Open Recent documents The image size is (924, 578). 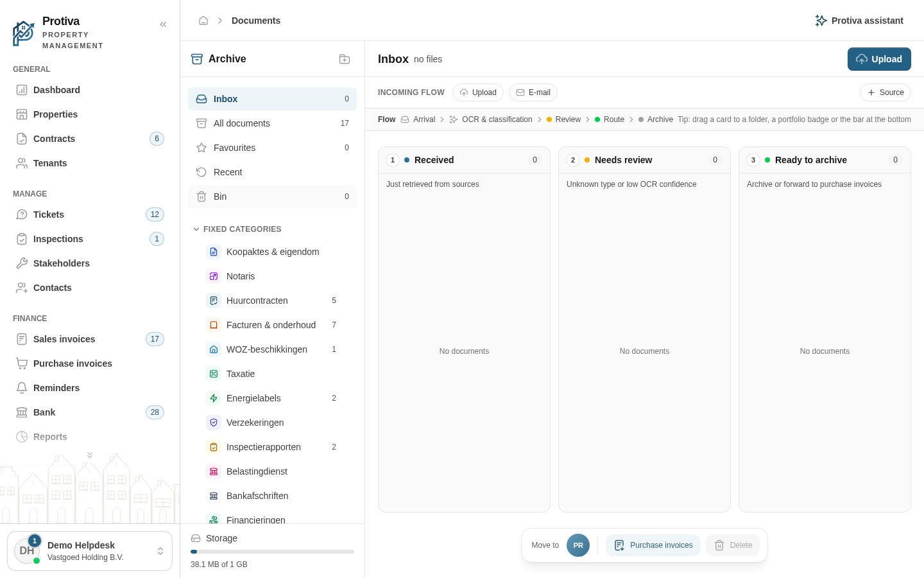point(272,172)
